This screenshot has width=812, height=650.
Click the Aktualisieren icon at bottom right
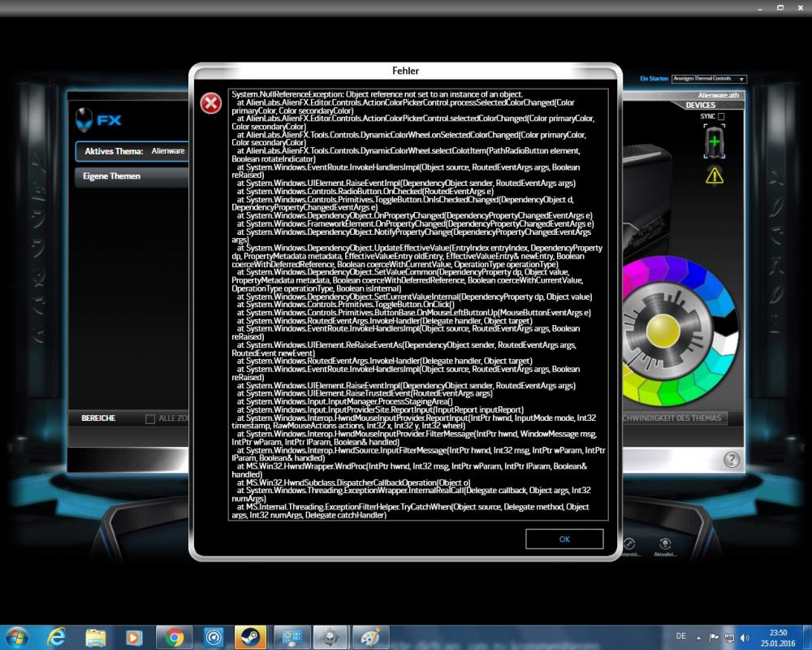tap(666, 544)
